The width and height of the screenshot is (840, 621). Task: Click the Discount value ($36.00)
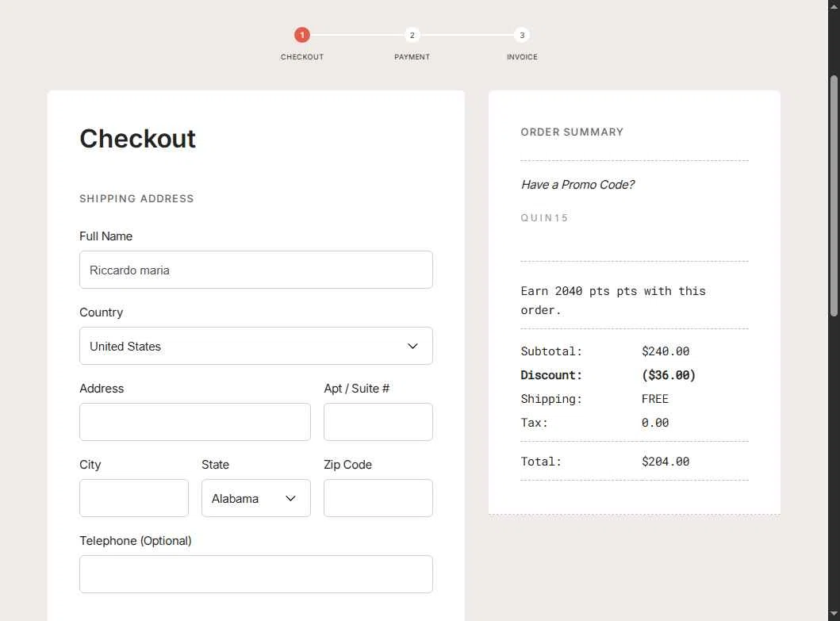pyautogui.click(x=669, y=375)
